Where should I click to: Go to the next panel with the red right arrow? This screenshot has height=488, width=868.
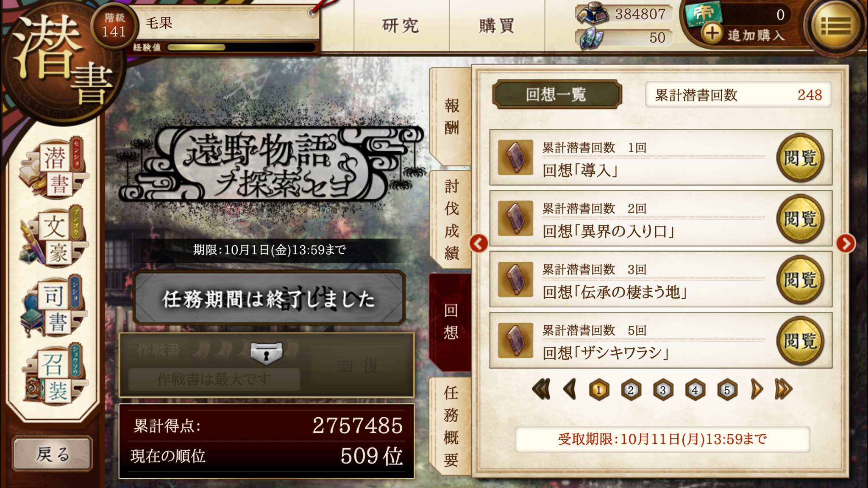[x=846, y=243]
